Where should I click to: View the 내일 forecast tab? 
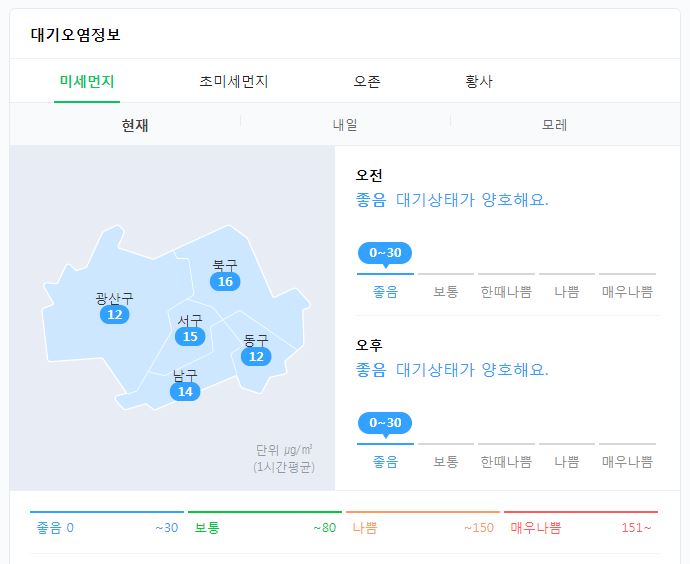click(x=345, y=126)
